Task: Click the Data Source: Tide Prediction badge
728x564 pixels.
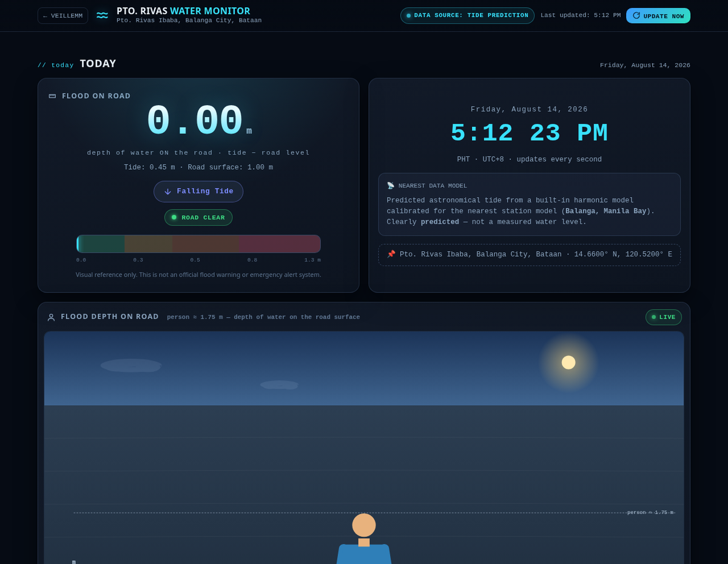Action: click(x=467, y=16)
